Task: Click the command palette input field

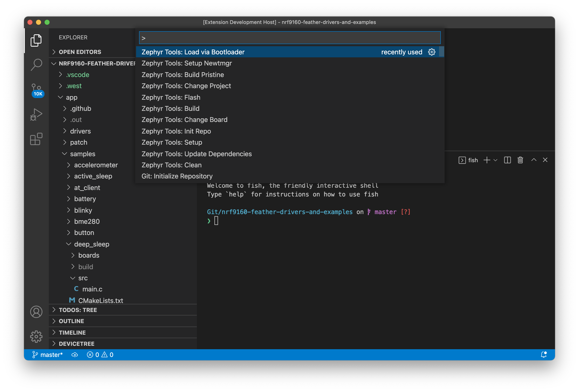Action: pyautogui.click(x=289, y=38)
